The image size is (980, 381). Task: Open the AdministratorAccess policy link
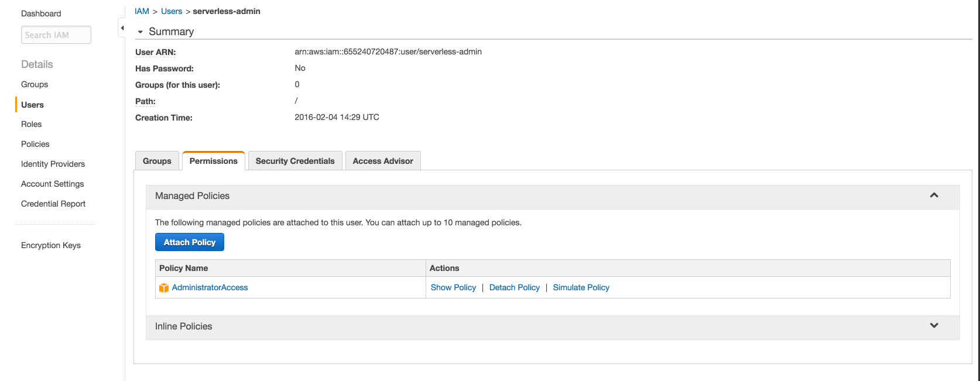(x=210, y=287)
